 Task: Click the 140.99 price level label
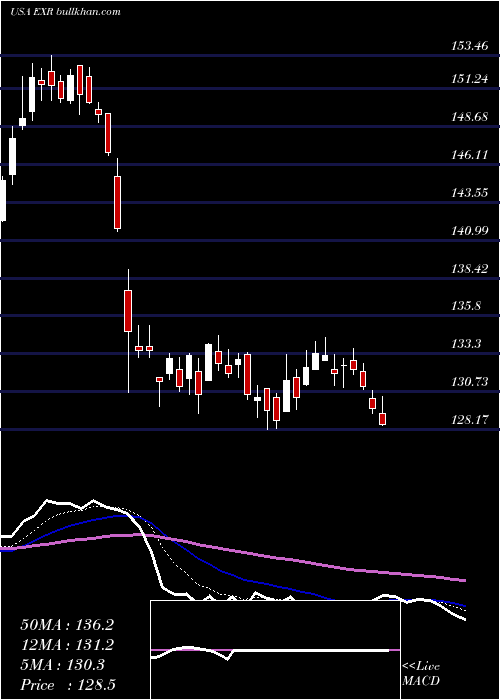(470, 231)
